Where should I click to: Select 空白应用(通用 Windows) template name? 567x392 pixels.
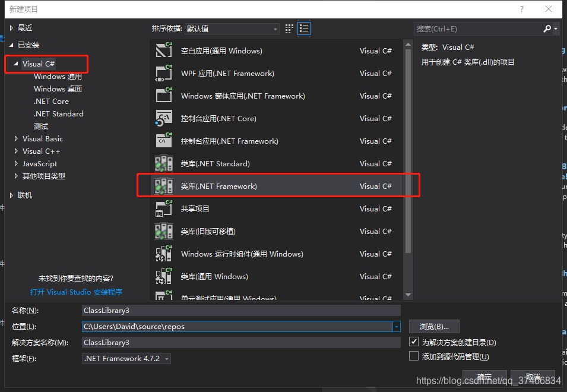click(x=221, y=51)
